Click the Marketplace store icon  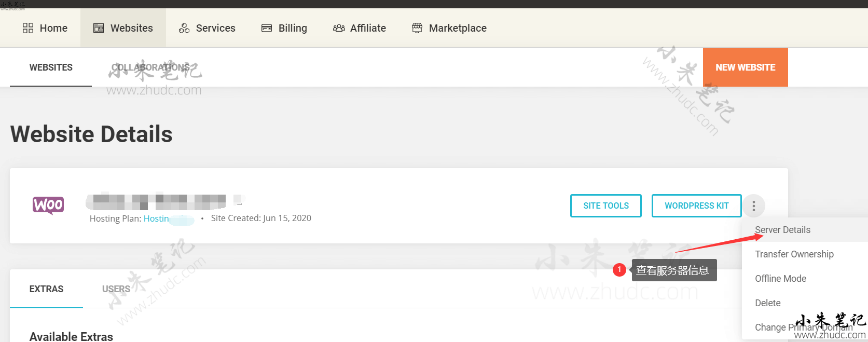point(417,28)
